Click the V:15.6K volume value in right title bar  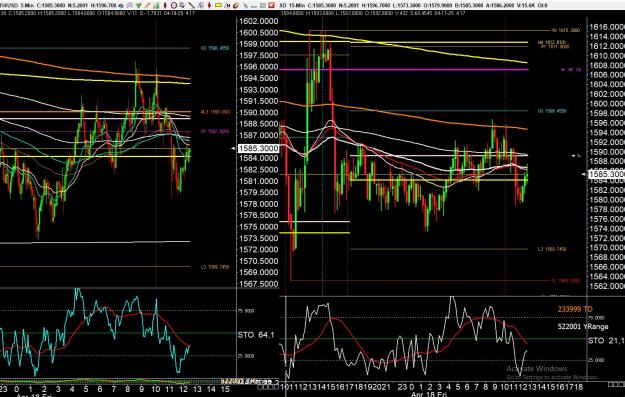click(526, 5)
